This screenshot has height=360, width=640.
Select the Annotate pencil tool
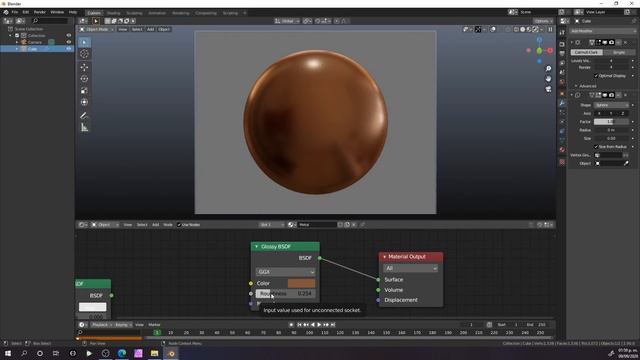[x=84, y=116]
